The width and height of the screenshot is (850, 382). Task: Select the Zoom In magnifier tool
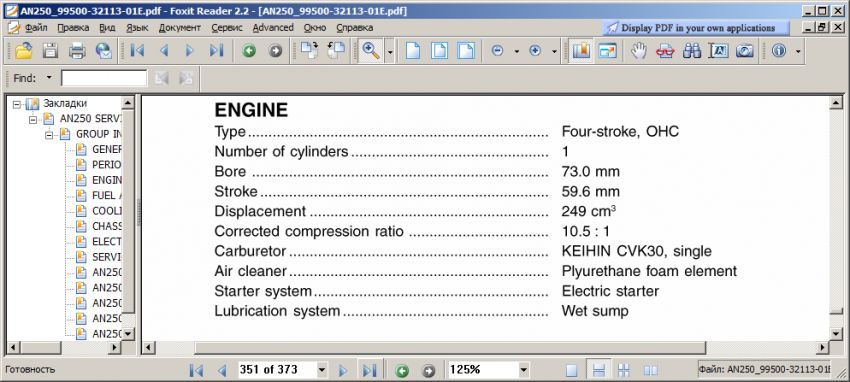[x=371, y=51]
